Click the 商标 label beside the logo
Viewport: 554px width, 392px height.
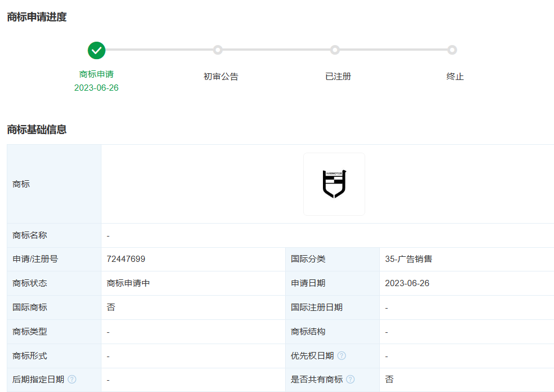pyautogui.click(x=21, y=184)
